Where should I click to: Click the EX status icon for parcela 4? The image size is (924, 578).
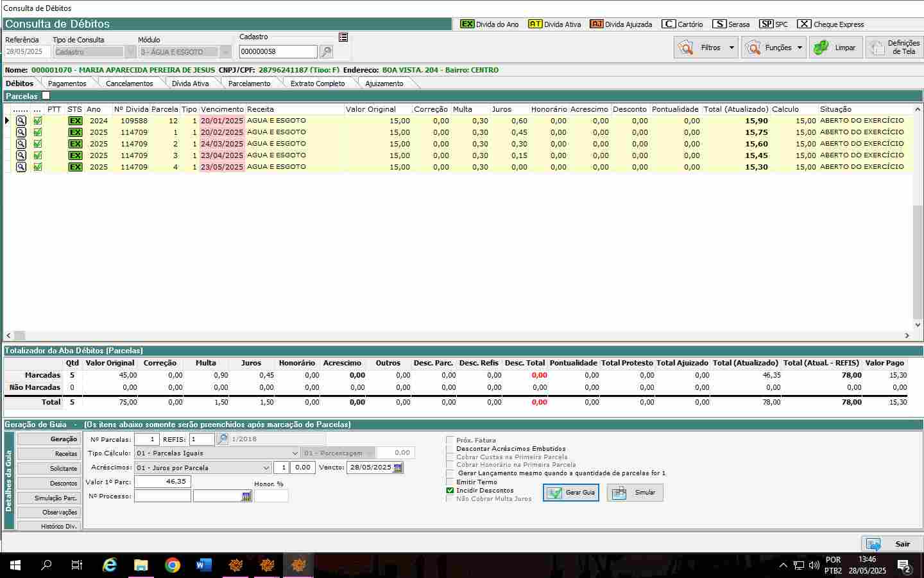point(75,167)
